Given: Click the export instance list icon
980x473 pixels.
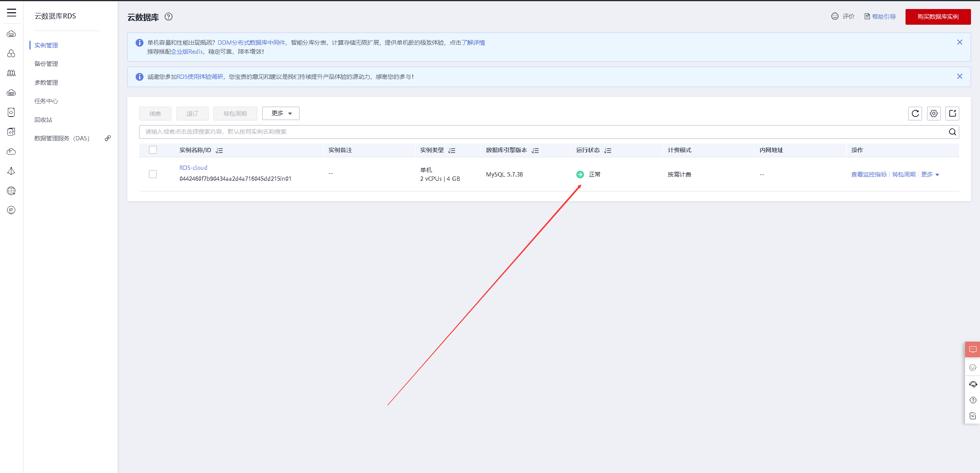Looking at the screenshot, I should point(952,114).
